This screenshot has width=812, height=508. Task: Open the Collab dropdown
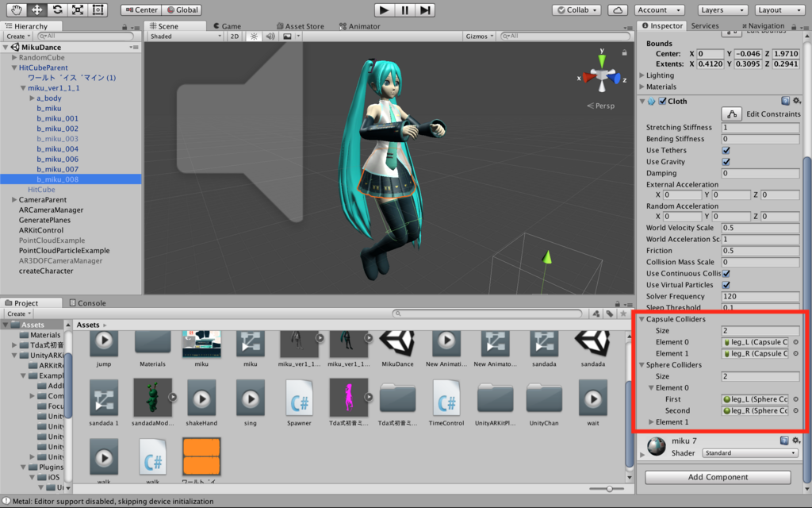click(x=576, y=10)
